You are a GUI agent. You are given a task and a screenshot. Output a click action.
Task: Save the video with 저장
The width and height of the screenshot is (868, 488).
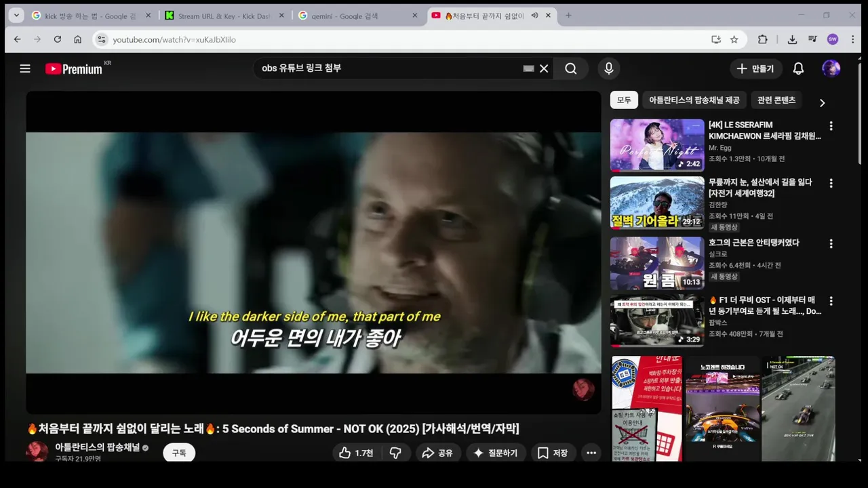tap(553, 453)
